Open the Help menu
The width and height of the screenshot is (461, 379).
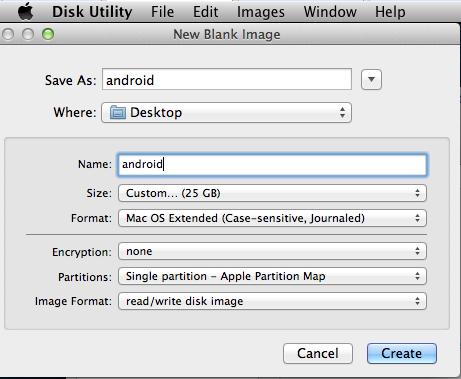click(390, 12)
